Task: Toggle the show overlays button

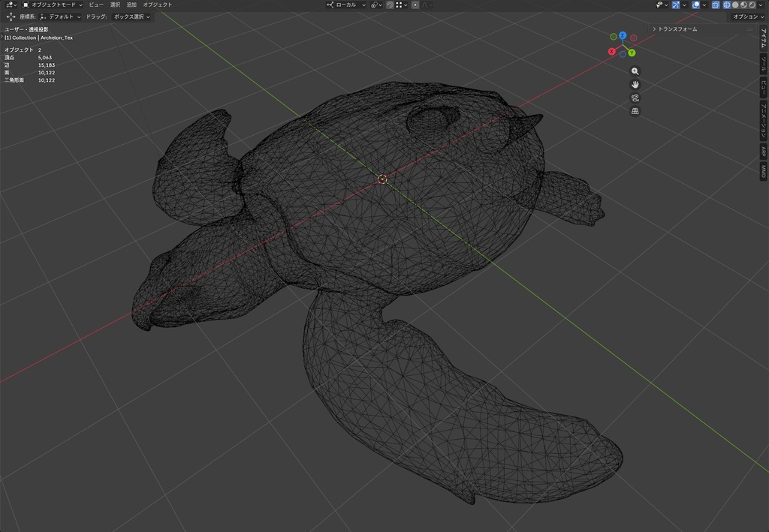Action: pos(695,5)
